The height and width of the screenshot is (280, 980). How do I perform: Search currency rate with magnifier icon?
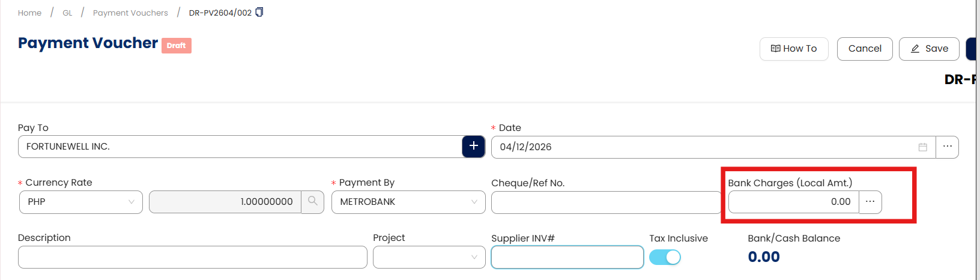point(312,201)
